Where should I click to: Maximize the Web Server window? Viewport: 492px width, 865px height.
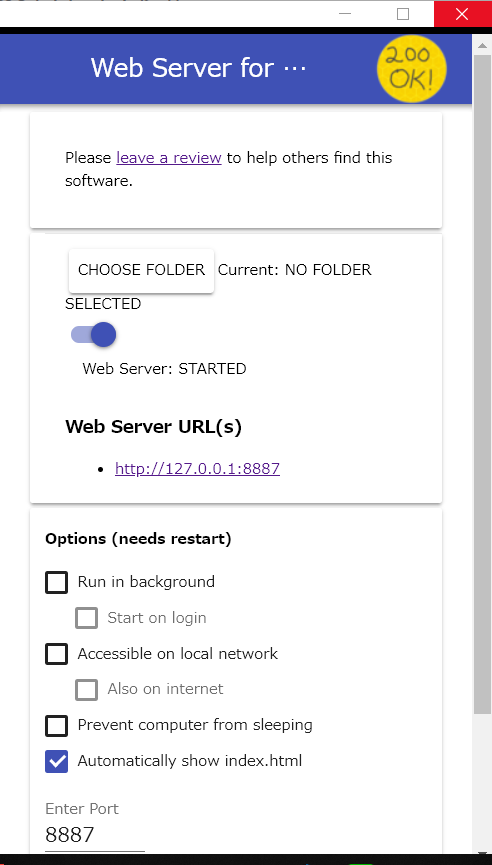point(403,14)
